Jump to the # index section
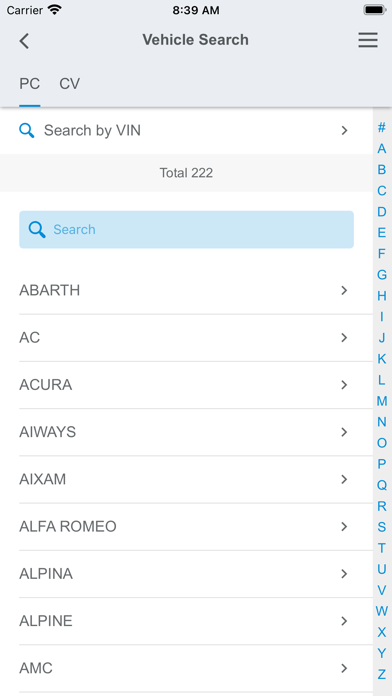The image size is (392, 696). click(x=382, y=128)
